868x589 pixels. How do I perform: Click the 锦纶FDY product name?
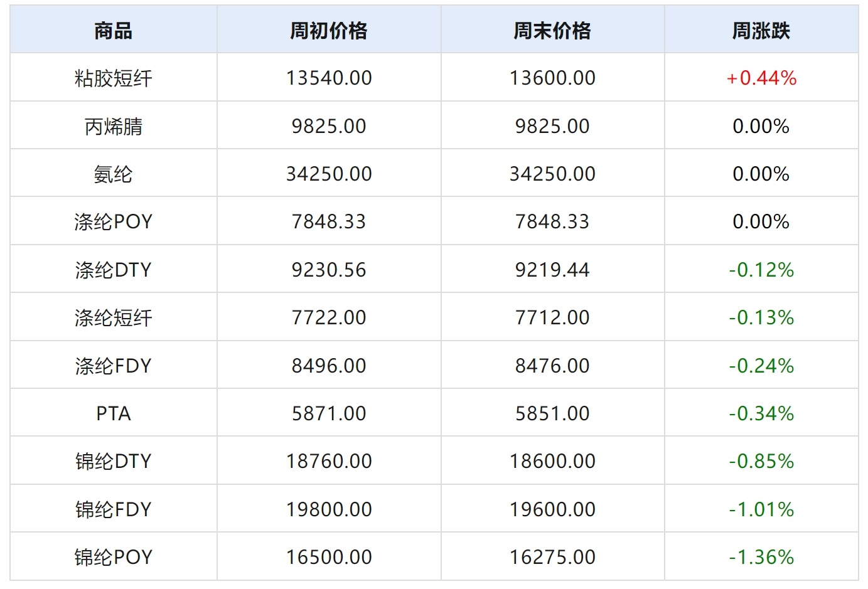pyautogui.click(x=113, y=509)
